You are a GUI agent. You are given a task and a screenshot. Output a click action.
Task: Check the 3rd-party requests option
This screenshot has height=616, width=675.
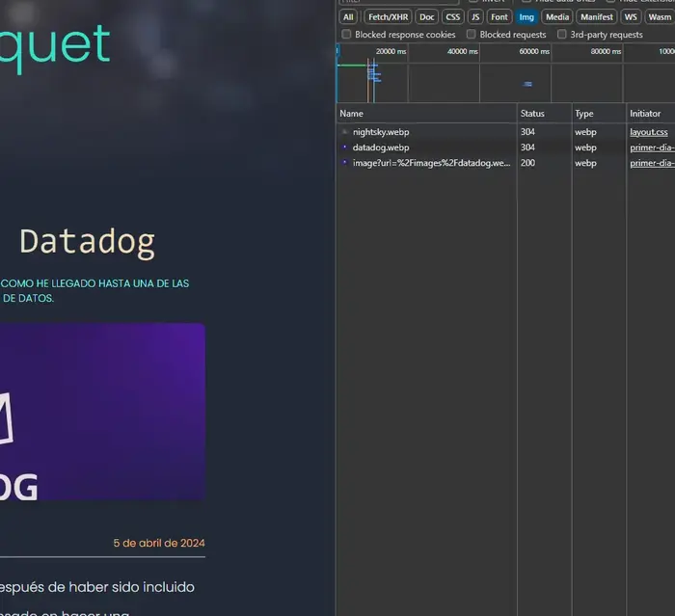561,34
